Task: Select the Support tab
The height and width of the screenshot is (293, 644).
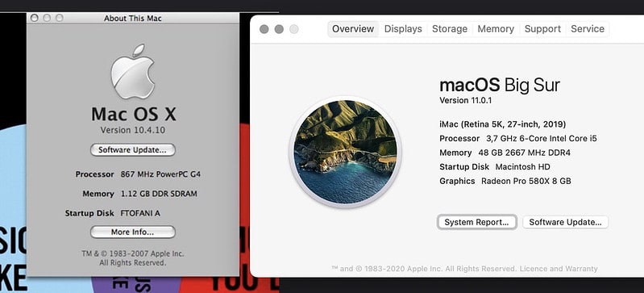Action: [542, 29]
